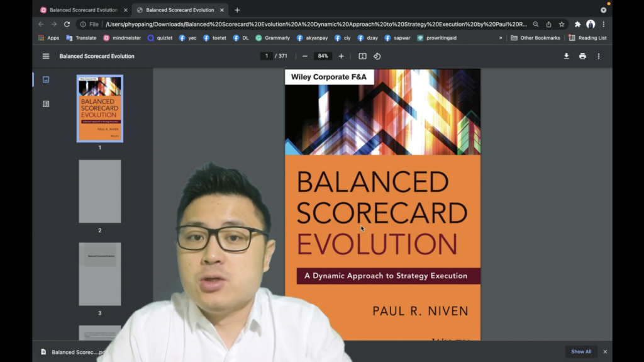The height and width of the screenshot is (362, 644).
Task: Zoom in with the plus icon
Action: point(341,56)
